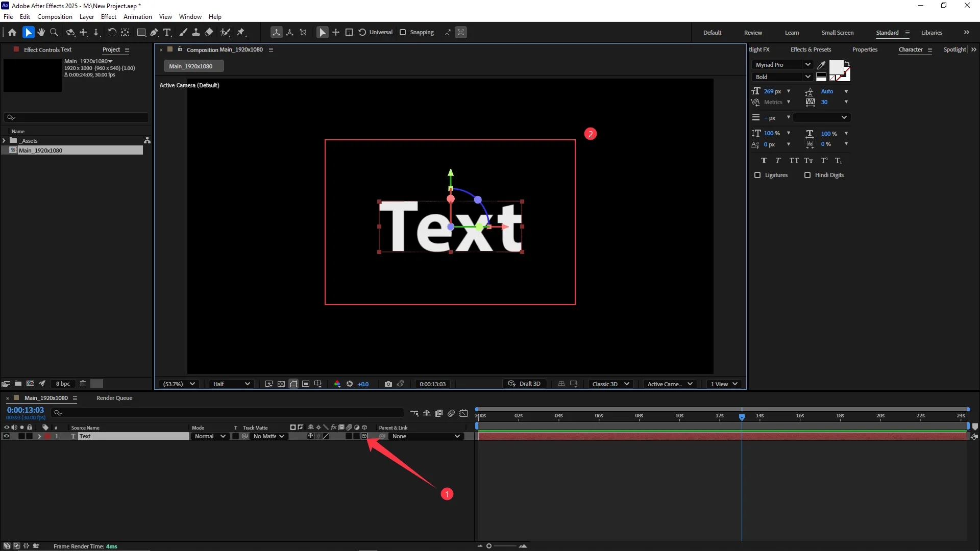Select the Dolly camera tool
The image size is (980, 551).
click(x=96, y=32)
